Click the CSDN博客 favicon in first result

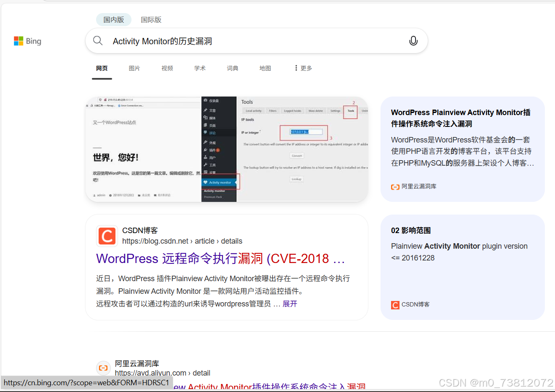tap(107, 236)
